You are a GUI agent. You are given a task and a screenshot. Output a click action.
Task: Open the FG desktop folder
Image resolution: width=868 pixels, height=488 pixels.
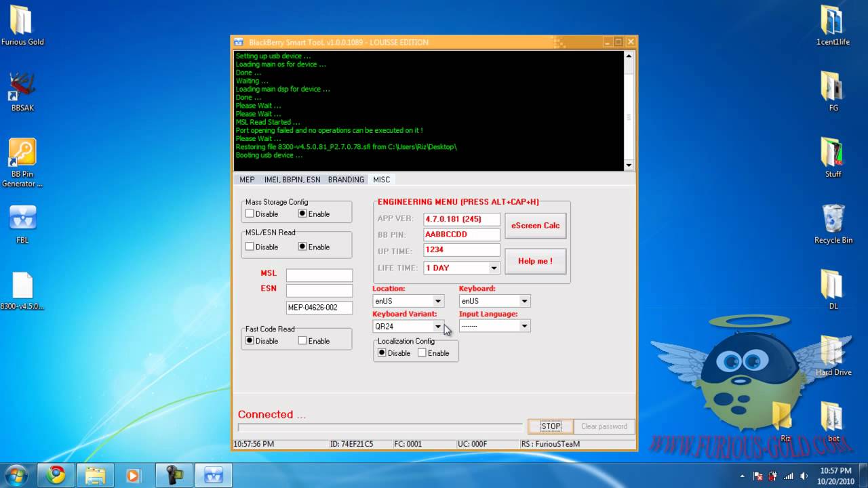coord(833,91)
